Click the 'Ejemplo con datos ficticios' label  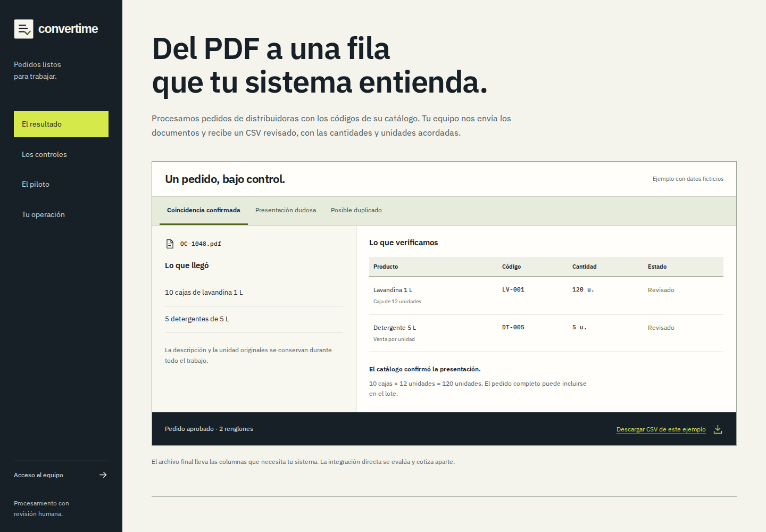click(x=688, y=179)
